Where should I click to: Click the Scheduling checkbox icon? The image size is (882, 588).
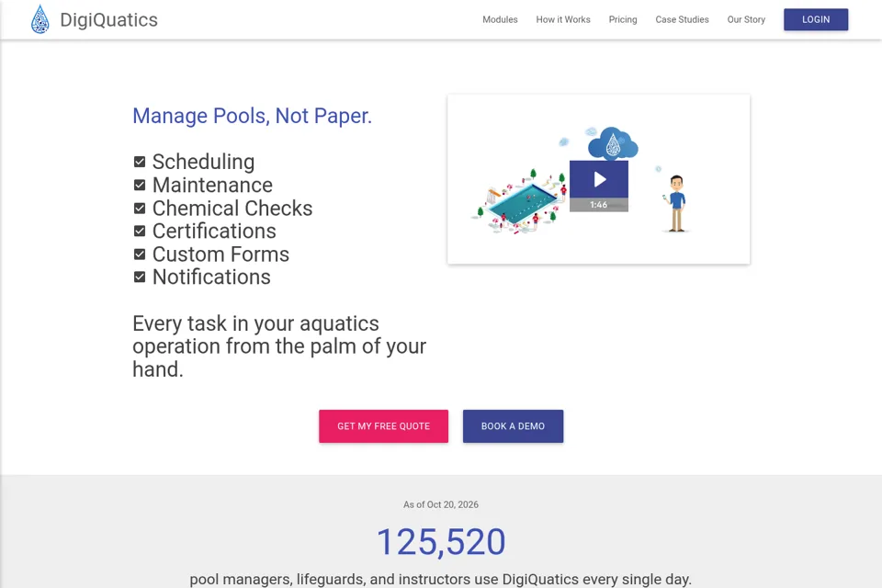click(140, 162)
